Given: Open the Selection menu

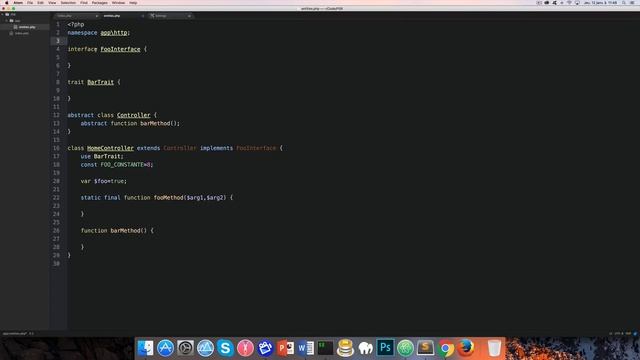Looking at the screenshot, I should pos(68,3).
